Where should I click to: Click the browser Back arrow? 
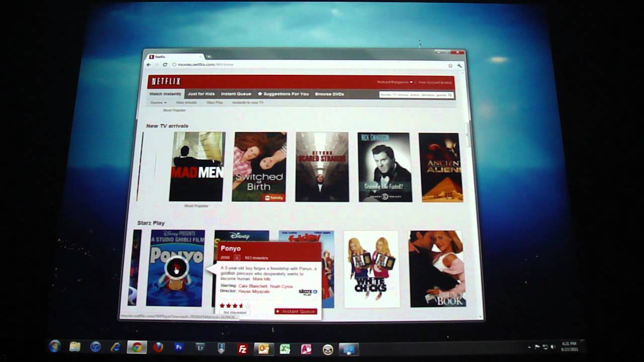pos(148,64)
